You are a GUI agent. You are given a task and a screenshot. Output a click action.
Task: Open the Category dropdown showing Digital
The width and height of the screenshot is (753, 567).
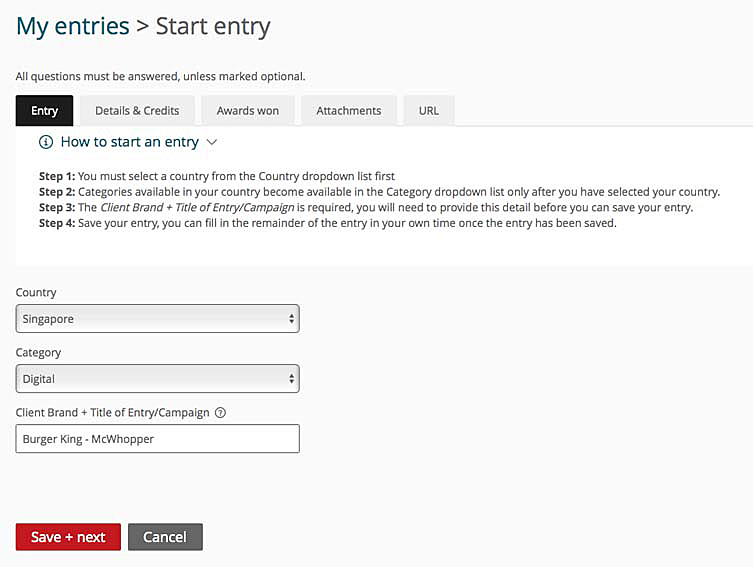point(158,379)
